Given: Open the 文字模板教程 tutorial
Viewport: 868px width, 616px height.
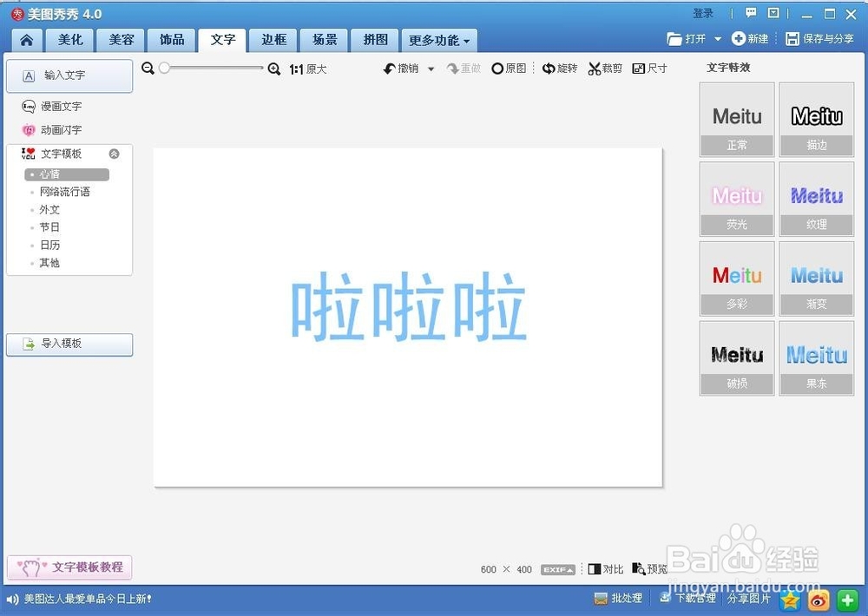Looking at the screenshot, I should (x=69, y=567).
